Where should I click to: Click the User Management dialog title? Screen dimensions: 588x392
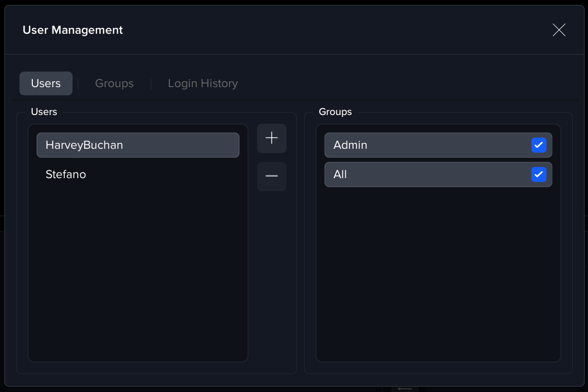(x=72, y=30)
